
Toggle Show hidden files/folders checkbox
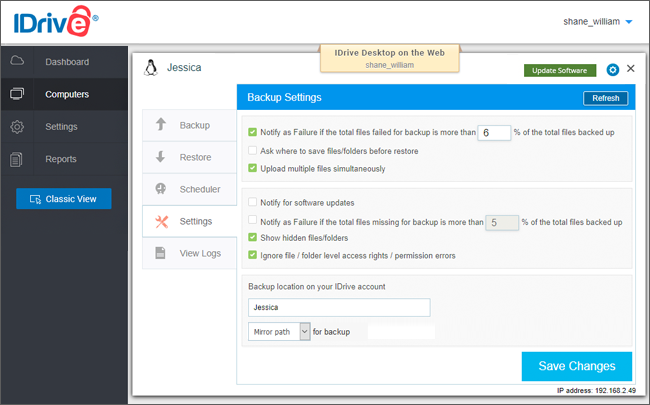(252, 237)
